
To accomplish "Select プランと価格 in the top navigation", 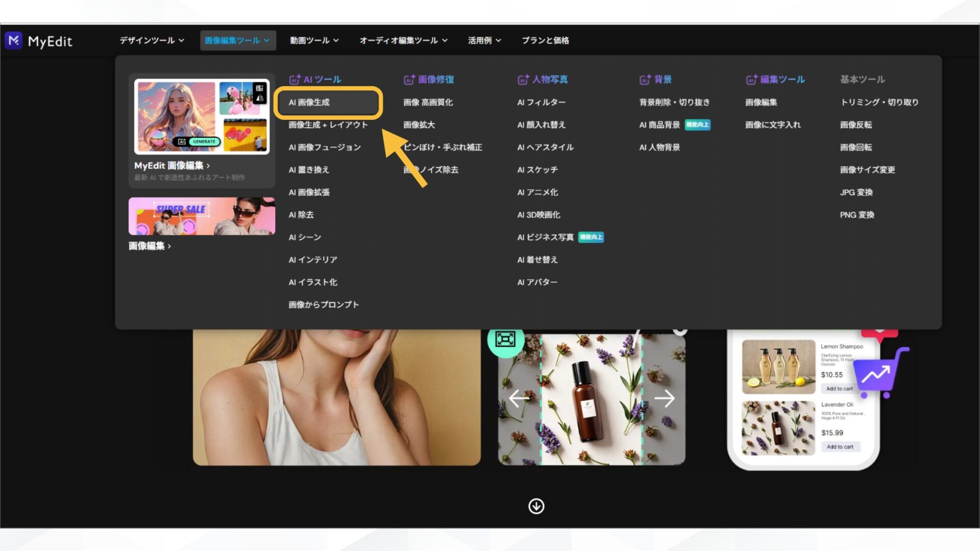I will pos(546,40).
